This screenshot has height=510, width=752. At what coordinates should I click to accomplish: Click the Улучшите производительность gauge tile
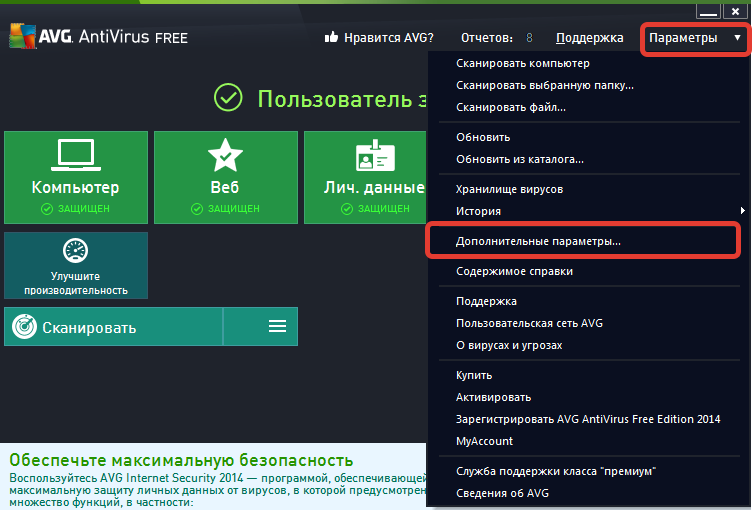coord(75,265)
